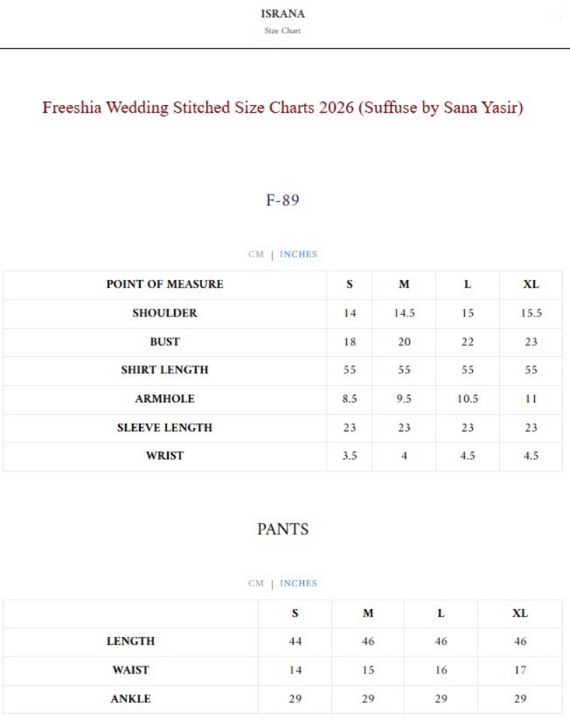Click the Size Chart subtitle under ISRANA
Viewport: 570px width, 728px height.
(283, 31)
